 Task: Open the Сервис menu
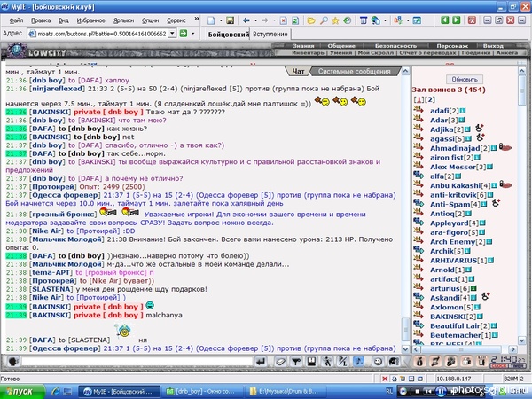pyautogui.click(x=176, y=20)
